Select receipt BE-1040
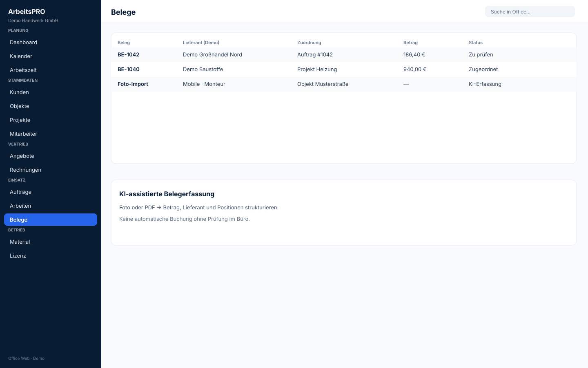Screen dimensions: 588x368 pyautogui.click(x=129, y=70)
